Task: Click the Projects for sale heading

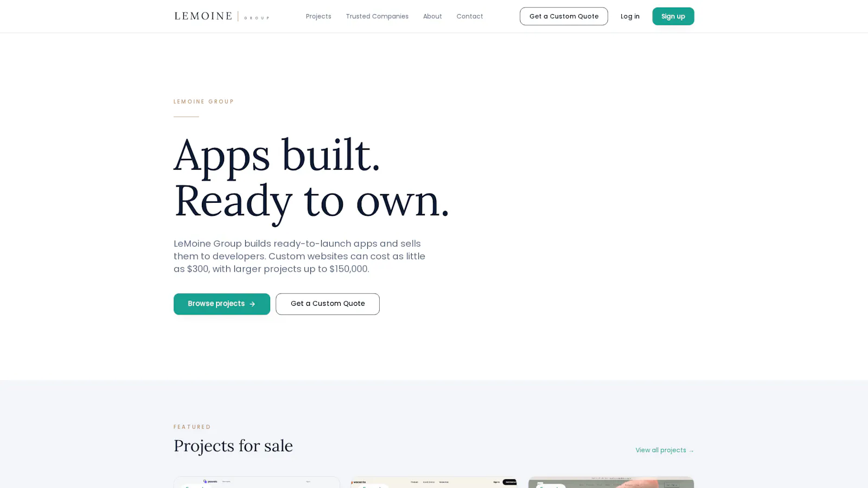Action: (233, 446)
